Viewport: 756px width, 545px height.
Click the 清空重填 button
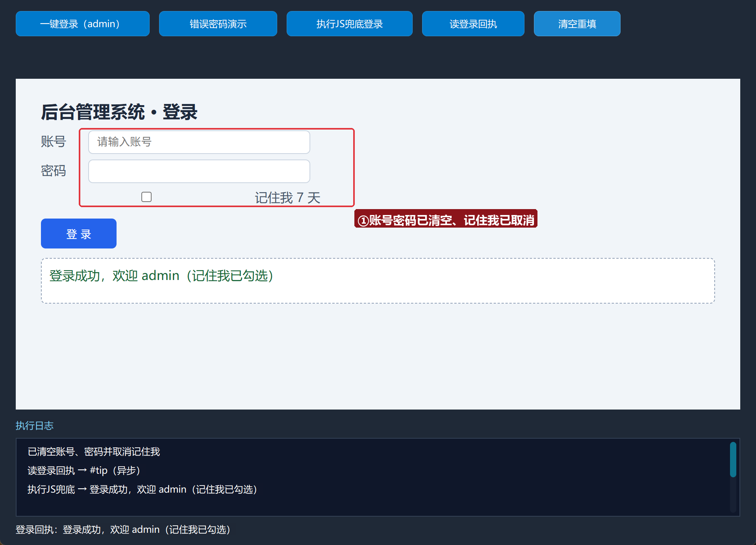pyautogui.click(x=577, y=24)
